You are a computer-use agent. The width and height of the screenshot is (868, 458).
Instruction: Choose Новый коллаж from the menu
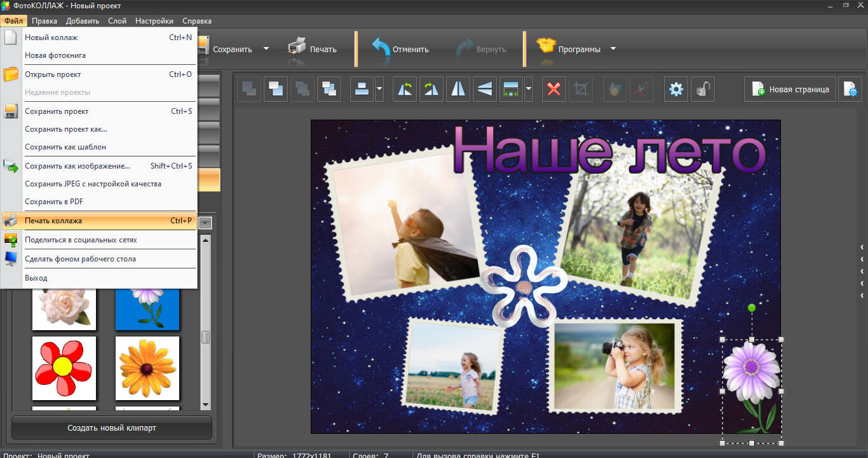pyautogui.click(x=99, y=38)
